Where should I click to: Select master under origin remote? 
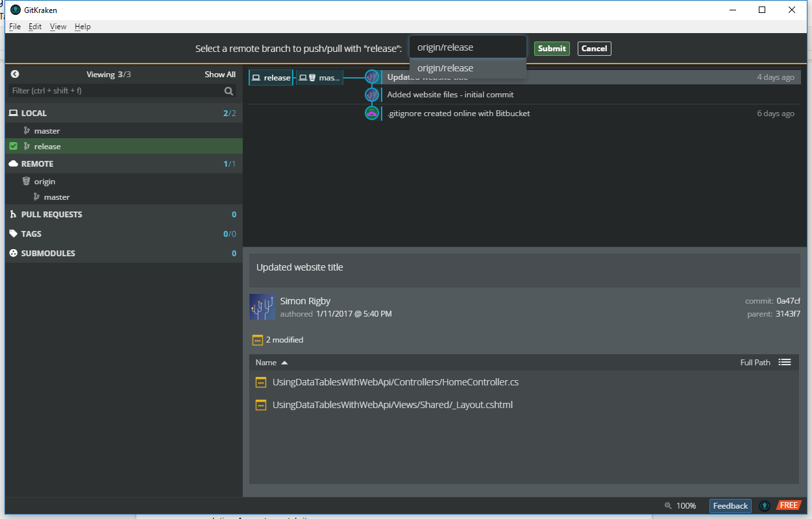(x=124, y=197)
